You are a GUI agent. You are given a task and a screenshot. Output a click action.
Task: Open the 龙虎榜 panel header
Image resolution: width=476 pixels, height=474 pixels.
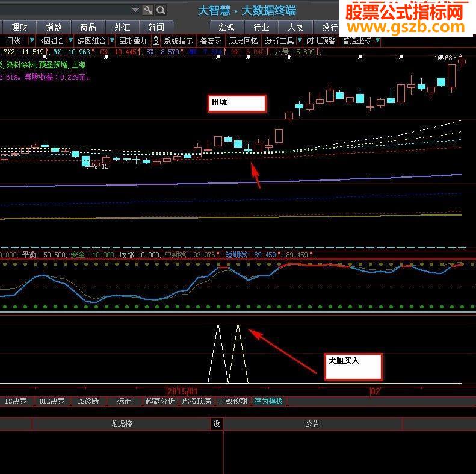tap(121, 424)
